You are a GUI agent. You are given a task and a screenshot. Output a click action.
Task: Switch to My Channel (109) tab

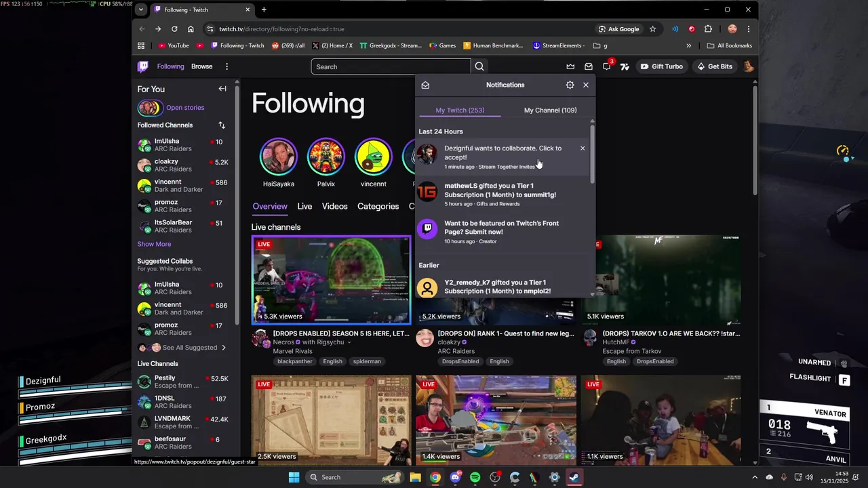pyautogui.click(x=550, y=110)
